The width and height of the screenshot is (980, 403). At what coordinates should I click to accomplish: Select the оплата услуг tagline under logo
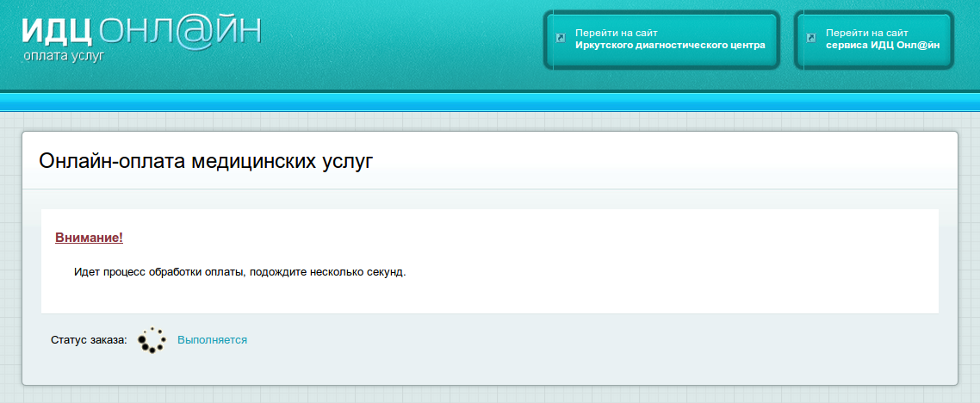coord(63,56)
